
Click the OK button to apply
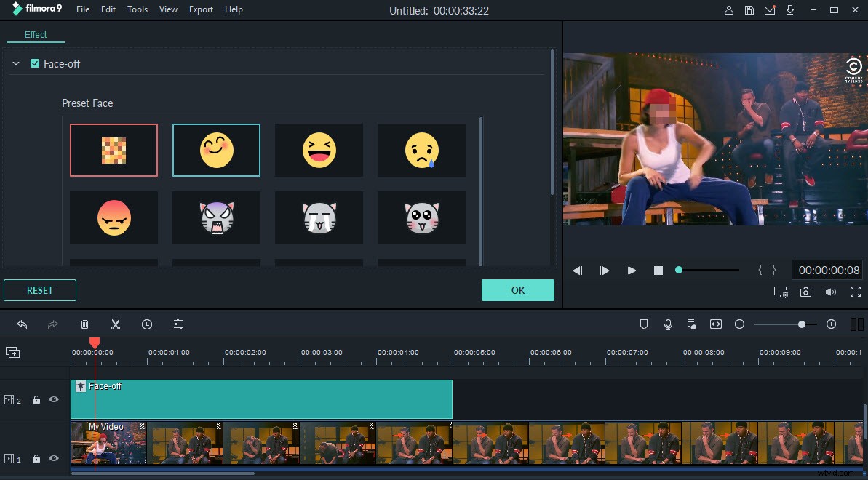coord(517,289)
